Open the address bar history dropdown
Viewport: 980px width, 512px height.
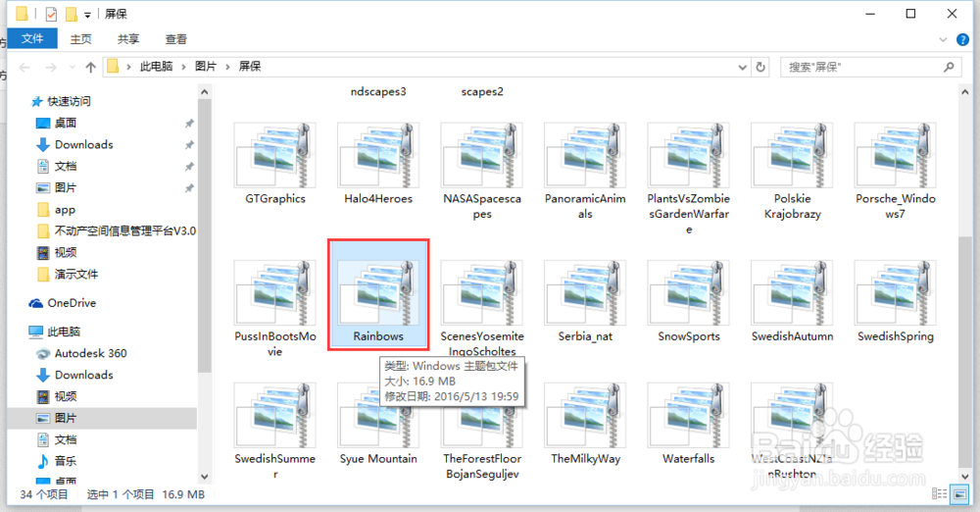(x=743, y=67)
